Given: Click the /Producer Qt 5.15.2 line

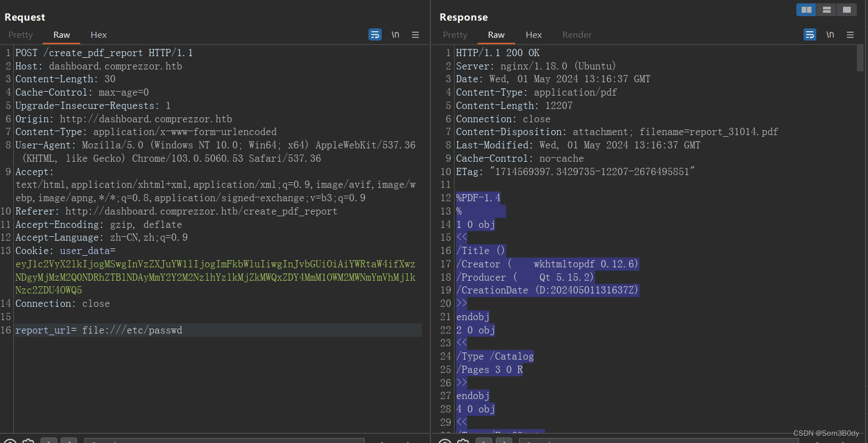Looking at the screenshot, I should [525, 277].
